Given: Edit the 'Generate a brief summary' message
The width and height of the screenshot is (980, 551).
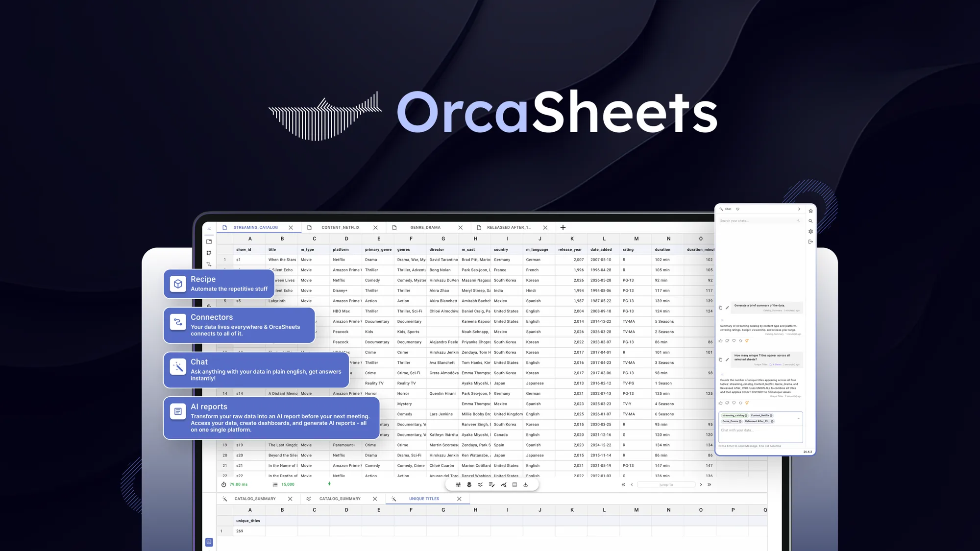Looking at the screenshot, I should click(x=727, y=308).
